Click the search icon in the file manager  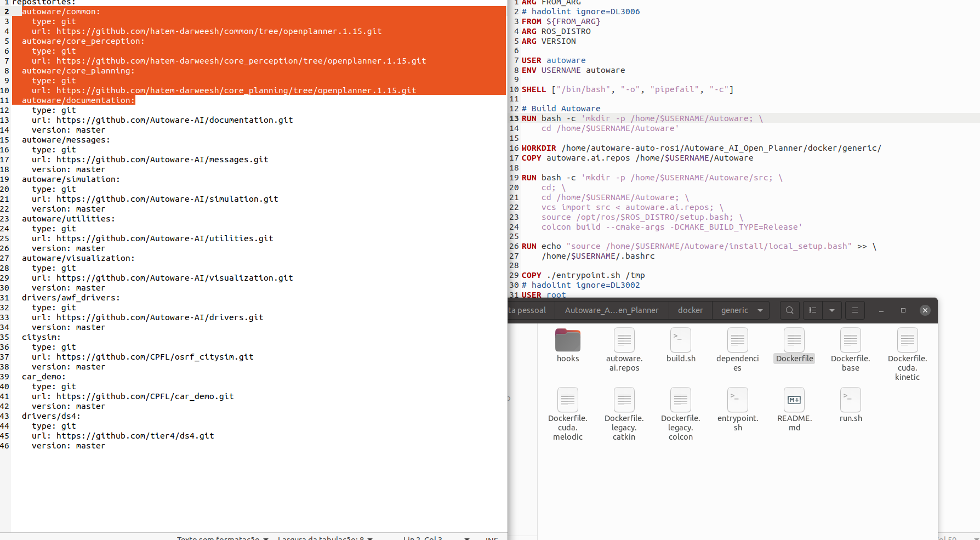tap(789, 310)
